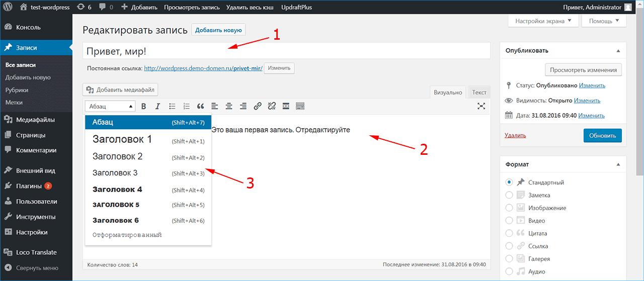Collapse the Опубликовать box
This screenshot has height=281, width=644.
(x=618, y=51)
